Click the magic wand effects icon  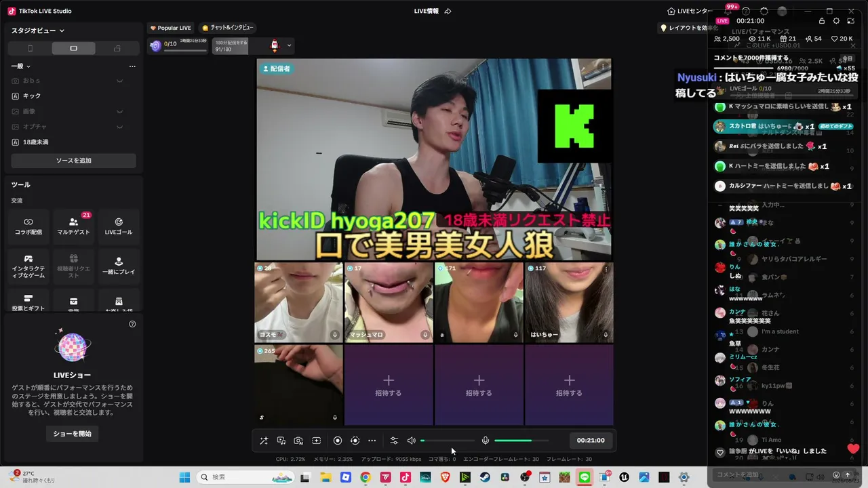click(x=264, y=441)
